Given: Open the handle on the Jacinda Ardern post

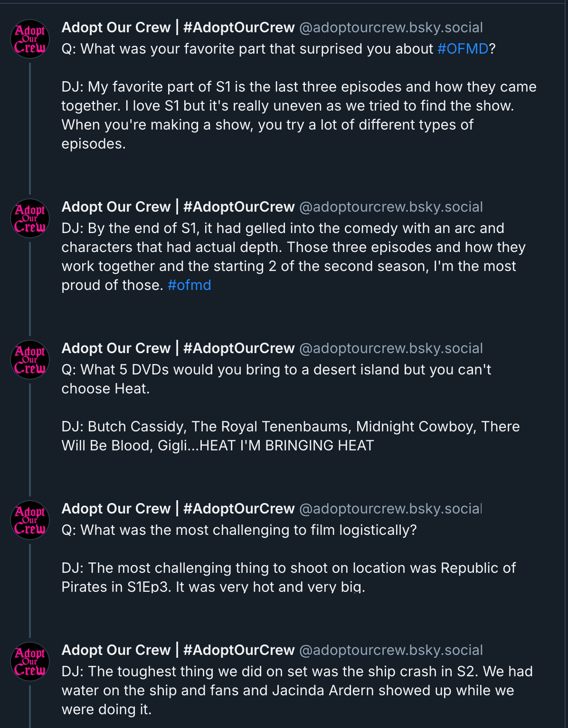Looking at the screenshot, I should pyautogui.click(x=391, y=650).
